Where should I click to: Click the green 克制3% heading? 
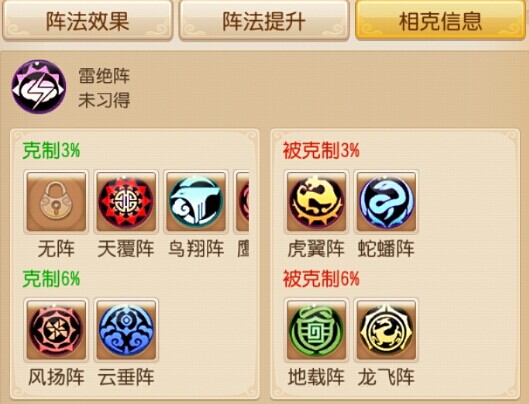[51, 150]
